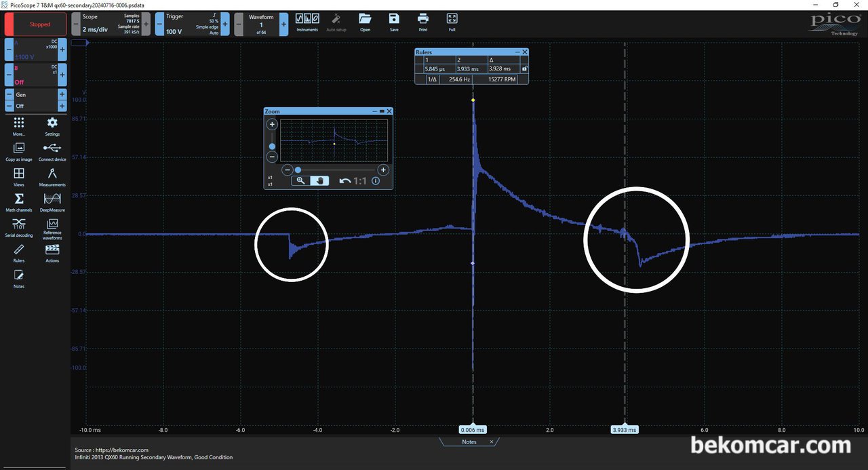The height and width of the screenshot is (470, 868).
Task: Select the magnifier zoom mode in Zoom panel
Action: pos(300,180)
